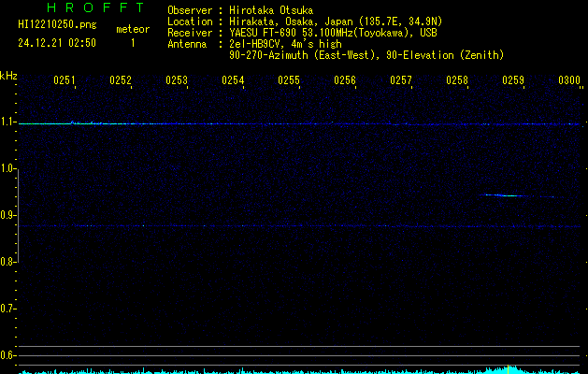The image size is (588, 374).
Task: Click the 'meteor' count label
Action: [x=133, y=29]
